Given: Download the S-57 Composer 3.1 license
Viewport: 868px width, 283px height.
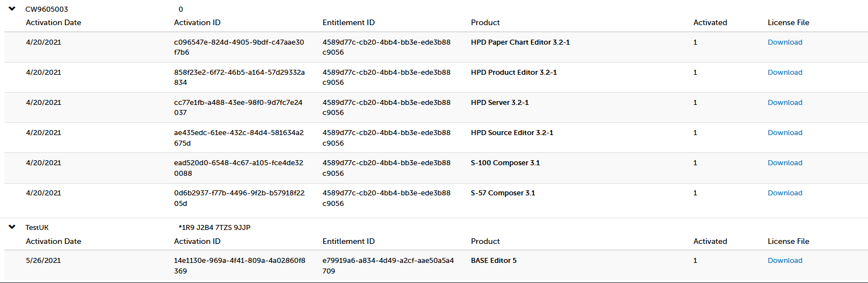Looking at the screenshot, I should pyautogui.click(x=785, y=193).
